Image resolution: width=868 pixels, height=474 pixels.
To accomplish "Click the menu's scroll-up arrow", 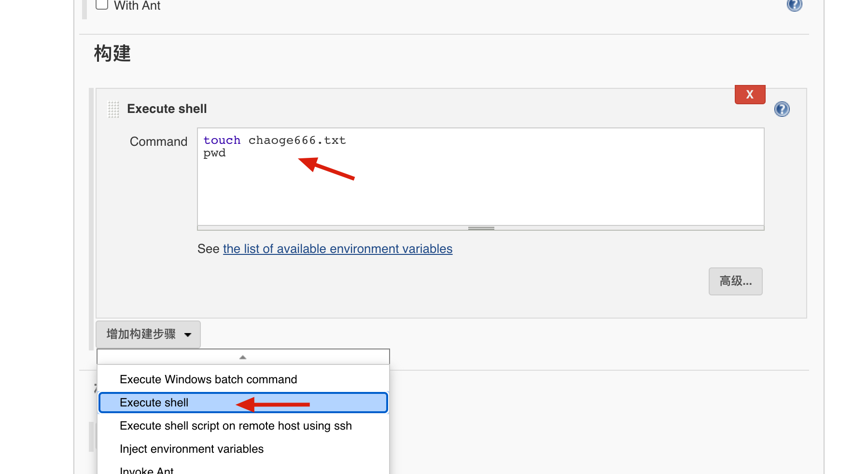I will (243, 357).
